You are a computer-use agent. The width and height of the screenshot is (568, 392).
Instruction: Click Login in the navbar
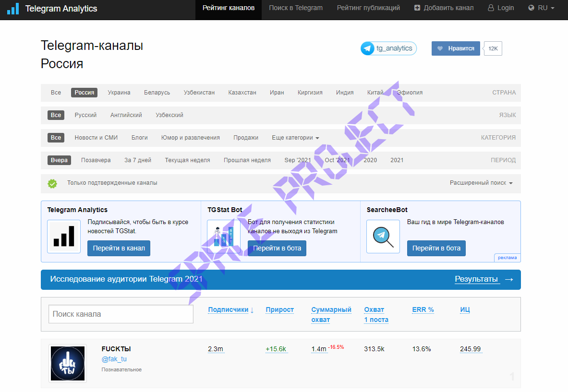(x=501, y=8)
